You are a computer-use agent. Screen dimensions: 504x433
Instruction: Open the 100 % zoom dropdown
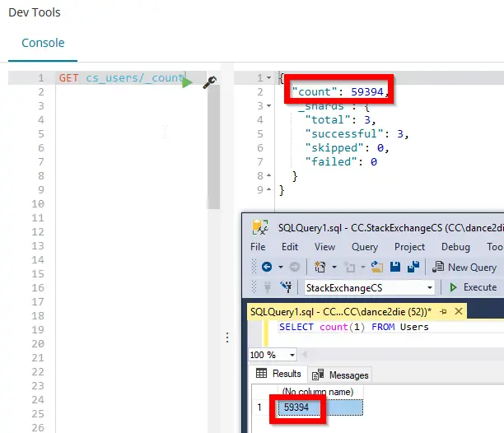292,355
